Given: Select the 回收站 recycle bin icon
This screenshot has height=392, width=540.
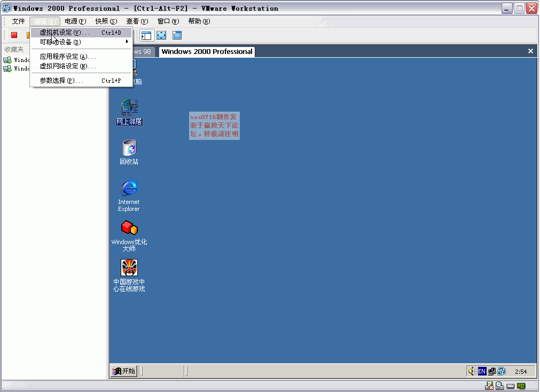Looking at the screenshot, I should coord(129,152).
